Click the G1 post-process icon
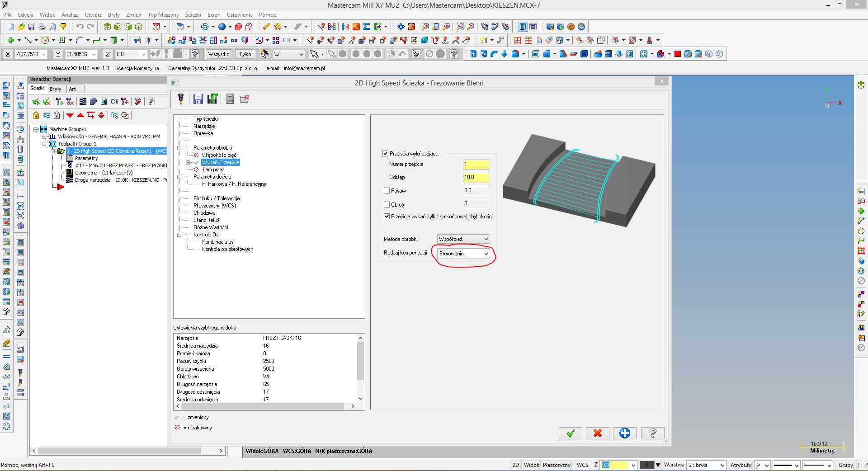This screenshot has width=868, height=471. click(x=114, y=101)
